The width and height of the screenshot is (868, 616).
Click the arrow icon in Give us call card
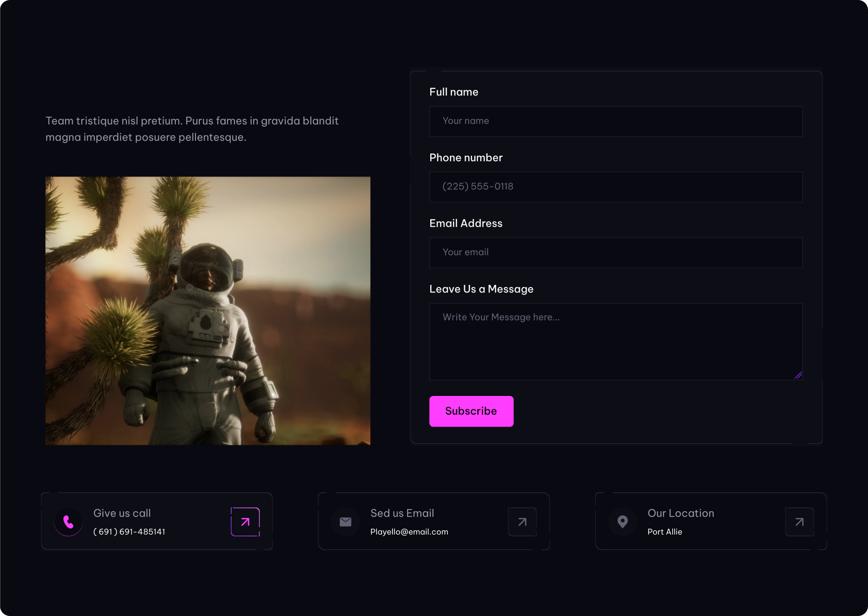coord(245,522)
